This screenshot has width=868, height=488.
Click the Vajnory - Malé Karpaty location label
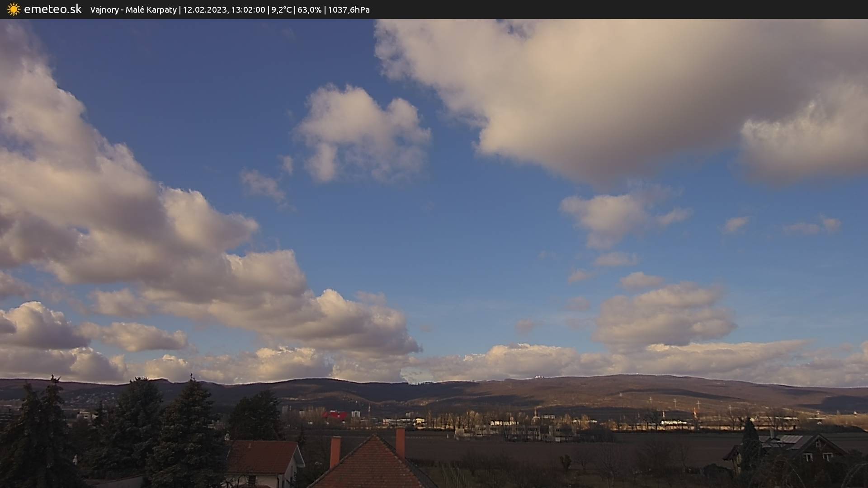(x=133, y=10)
